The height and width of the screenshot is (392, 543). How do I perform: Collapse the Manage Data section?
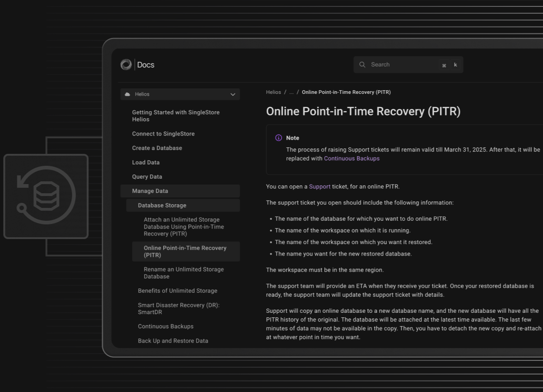point(180,191)
